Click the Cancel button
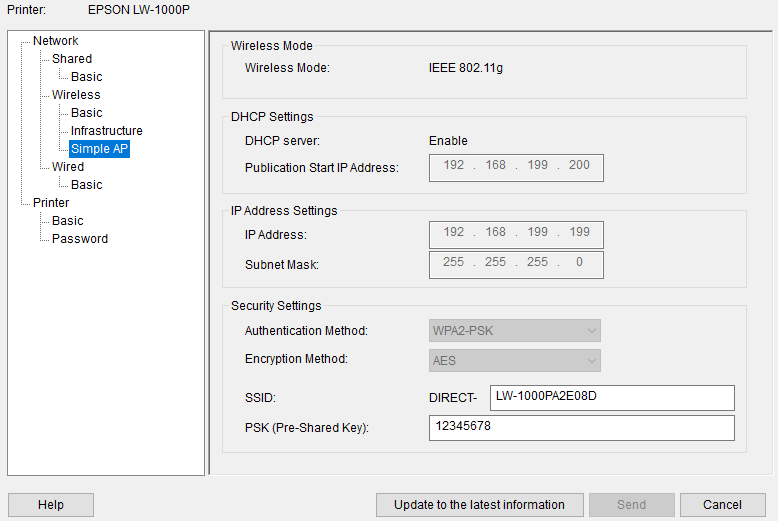This screenshot has width=778, height=521. point(722,505)
